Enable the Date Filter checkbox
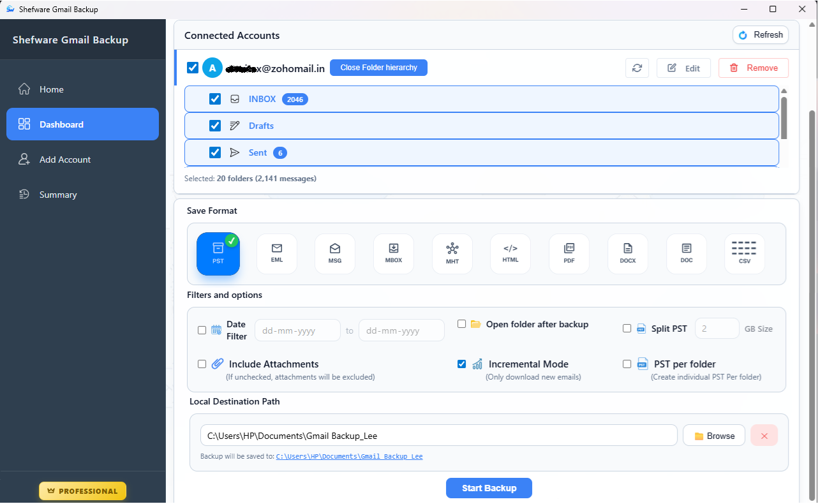The height and width of the screenshot is (504, 818). click(x=202, y=330)
